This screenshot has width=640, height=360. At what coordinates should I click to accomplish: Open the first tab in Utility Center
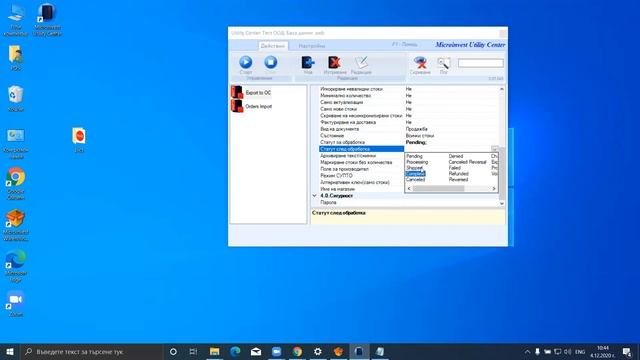273,46
